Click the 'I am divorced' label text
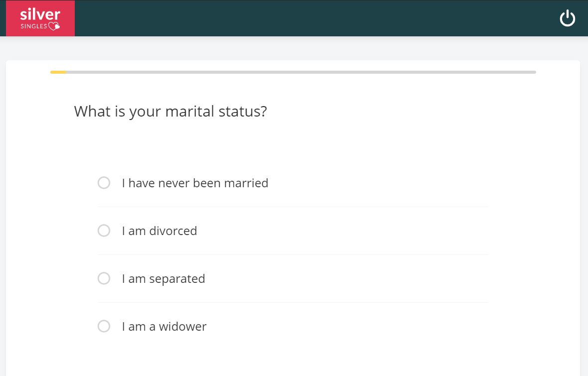This screenshot has height=376, width=588. click(159, 231)
